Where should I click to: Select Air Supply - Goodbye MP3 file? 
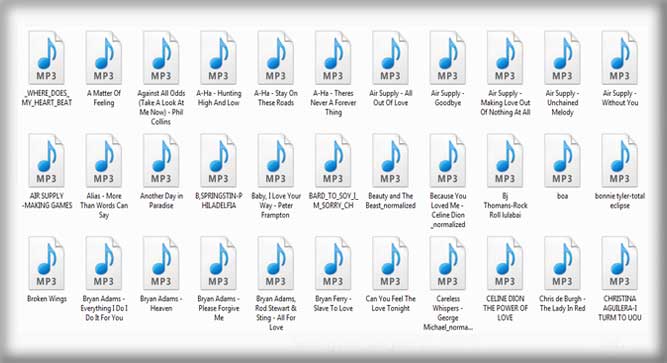[448, 58]
